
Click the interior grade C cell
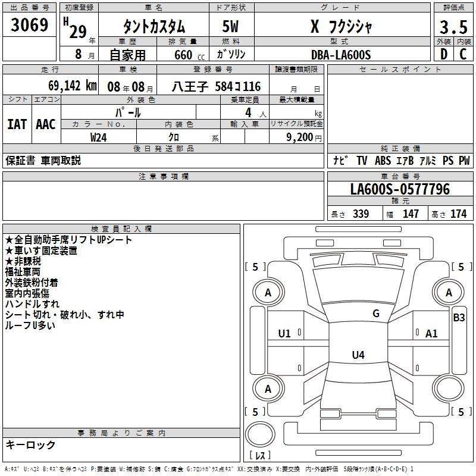pos(463,54)
